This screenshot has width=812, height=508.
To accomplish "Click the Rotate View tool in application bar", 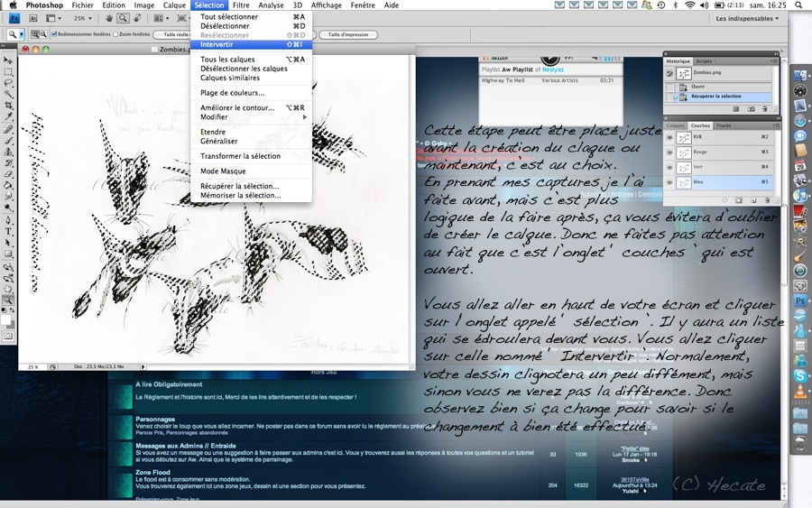I will click(x=138, y=18).
